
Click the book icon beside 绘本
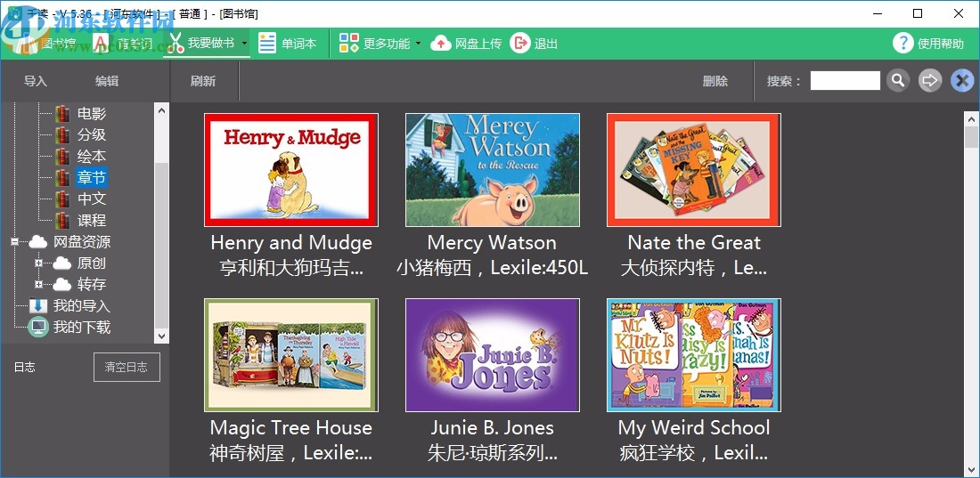pos(62,156)
